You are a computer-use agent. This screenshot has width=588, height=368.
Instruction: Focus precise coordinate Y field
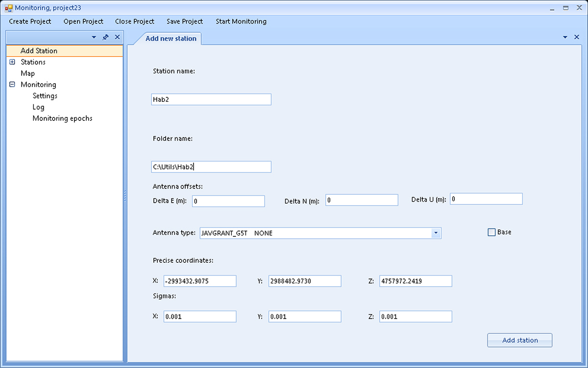pos(305,281)
